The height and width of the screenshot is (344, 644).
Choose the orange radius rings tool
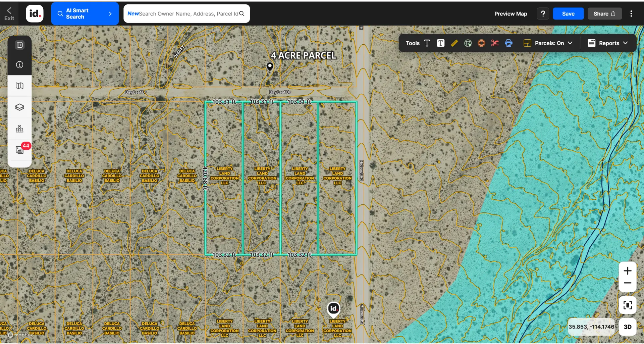(x=481, y=43)
